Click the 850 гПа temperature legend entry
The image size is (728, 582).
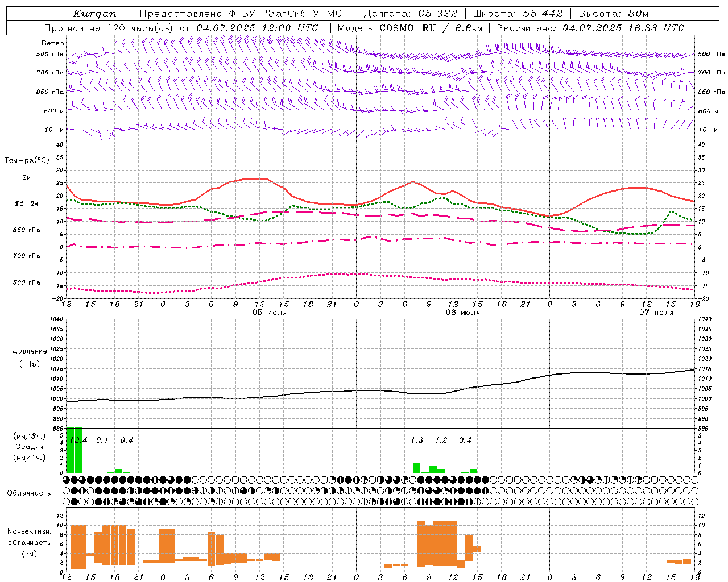coord(26,230)
